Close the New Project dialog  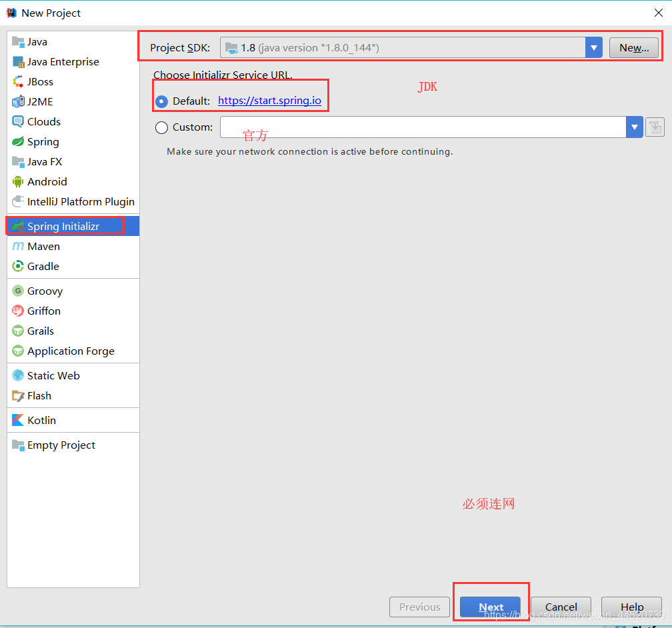pyautogui.click(x=659, y=13)
